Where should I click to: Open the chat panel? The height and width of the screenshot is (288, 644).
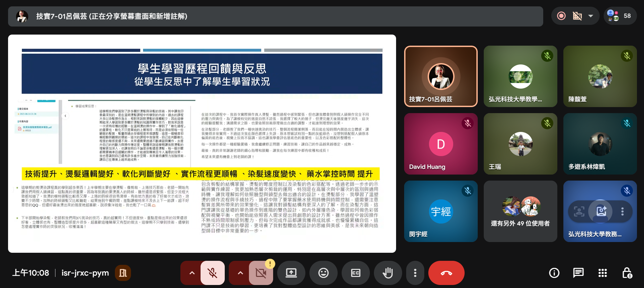pyautogui.click(x=578, y=273)
